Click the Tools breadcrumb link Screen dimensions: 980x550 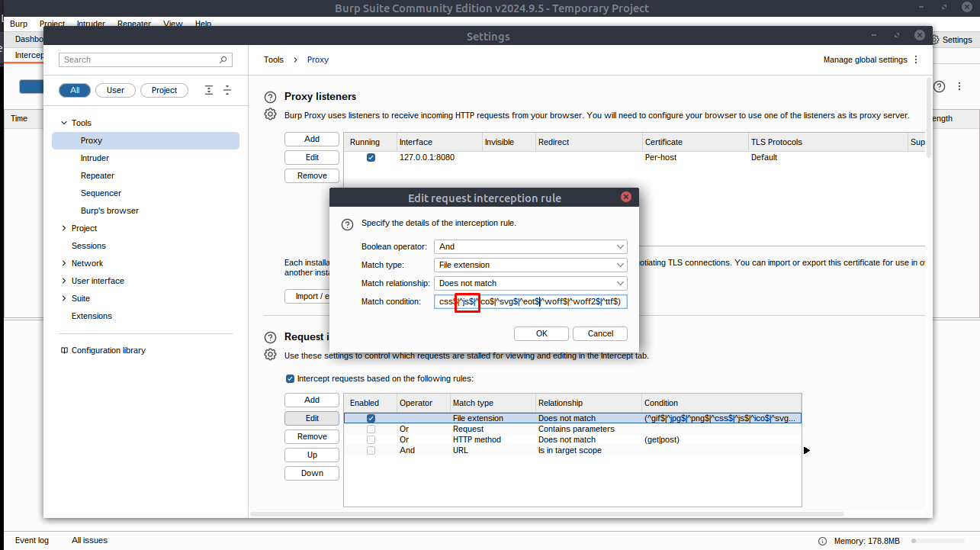274,60
